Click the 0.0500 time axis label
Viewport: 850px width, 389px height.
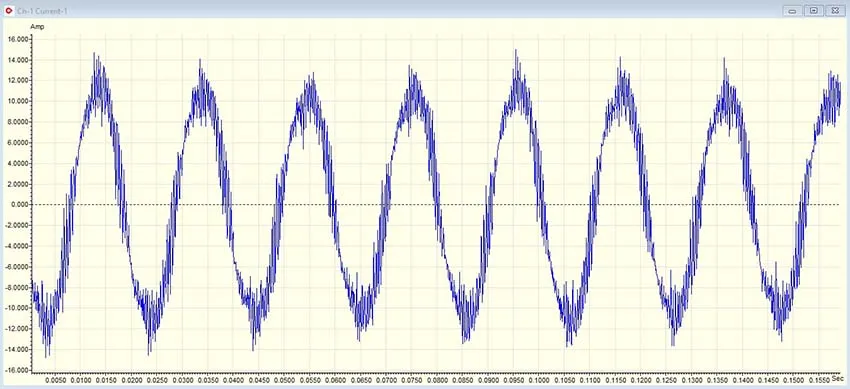click(x=285, y=381)
